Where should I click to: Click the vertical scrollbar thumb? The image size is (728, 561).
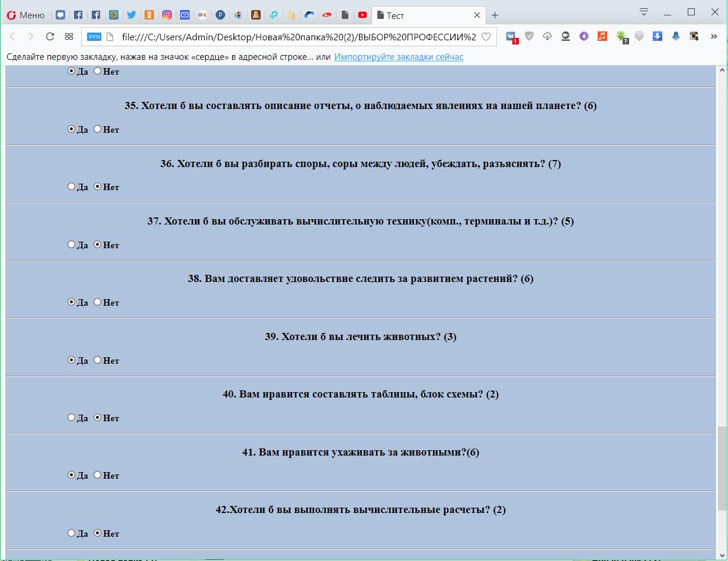(x=722, y=469)
